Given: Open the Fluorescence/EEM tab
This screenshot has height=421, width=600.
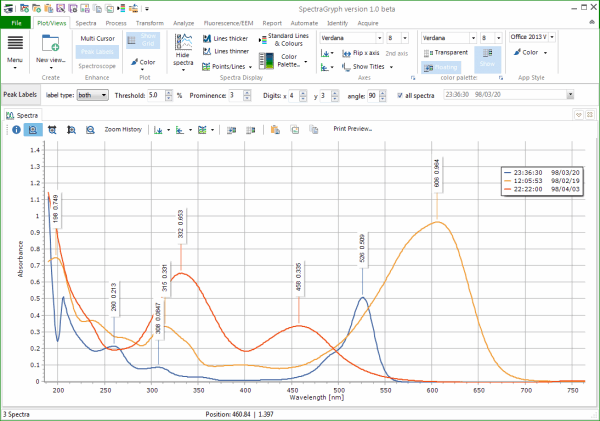Looking at the screenshot, I should [228, 23].
